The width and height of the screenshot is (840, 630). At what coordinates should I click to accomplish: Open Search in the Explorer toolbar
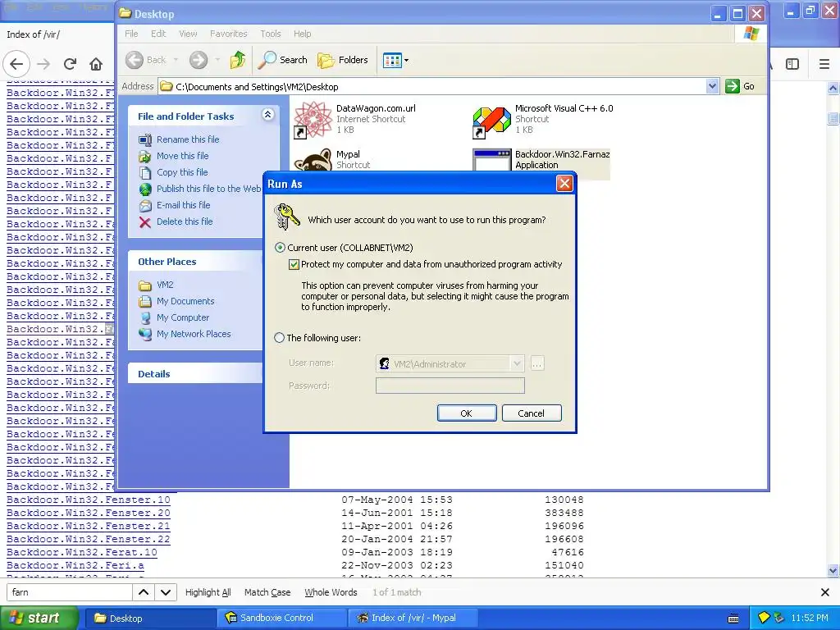pyautogui.click(x=282, y=60)
